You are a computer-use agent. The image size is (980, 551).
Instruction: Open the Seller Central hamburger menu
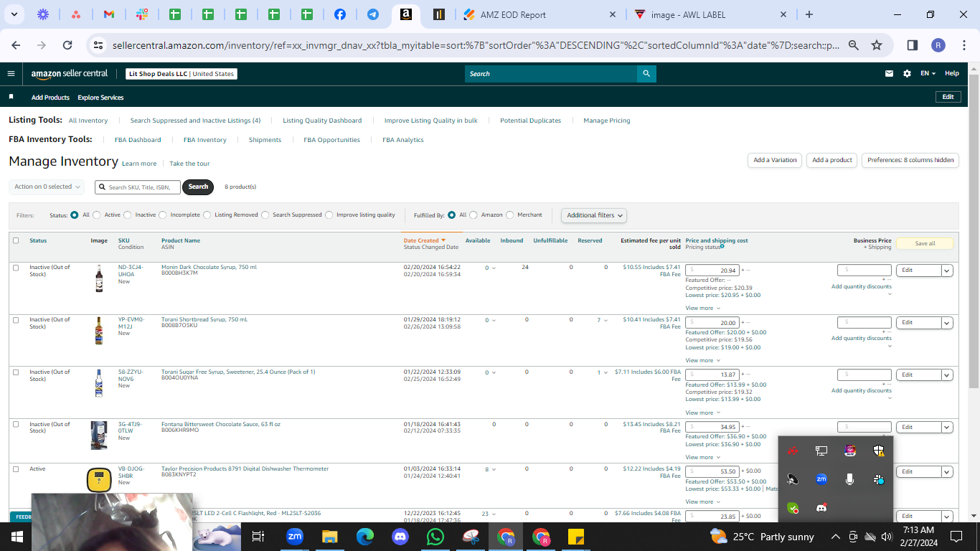point(11,73)
